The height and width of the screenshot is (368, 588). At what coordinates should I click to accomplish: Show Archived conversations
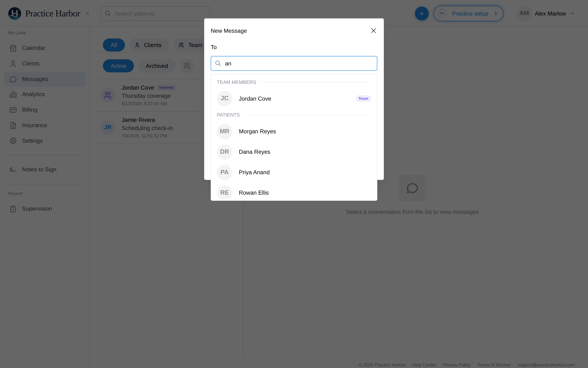(x=157, y=66)
